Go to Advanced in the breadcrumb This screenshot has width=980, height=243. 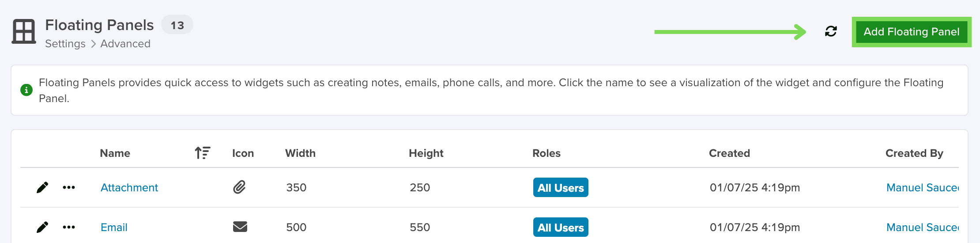tap(125, 44)
